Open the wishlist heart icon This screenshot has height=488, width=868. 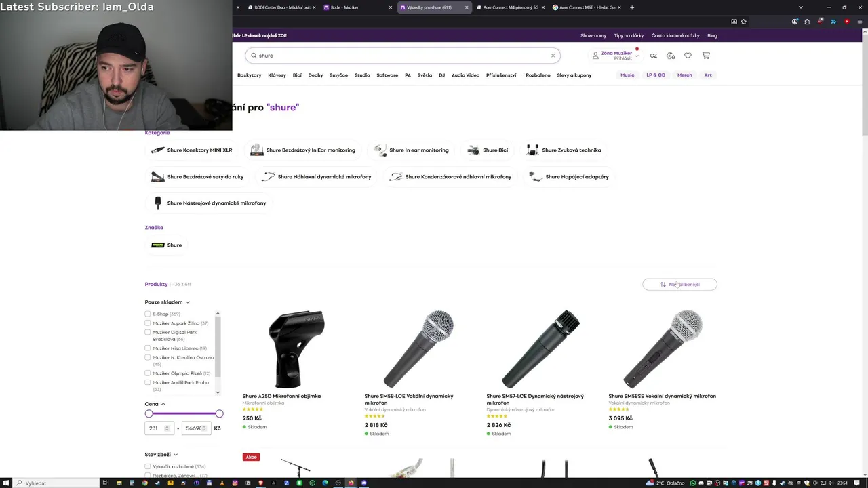tap(688, 56)
